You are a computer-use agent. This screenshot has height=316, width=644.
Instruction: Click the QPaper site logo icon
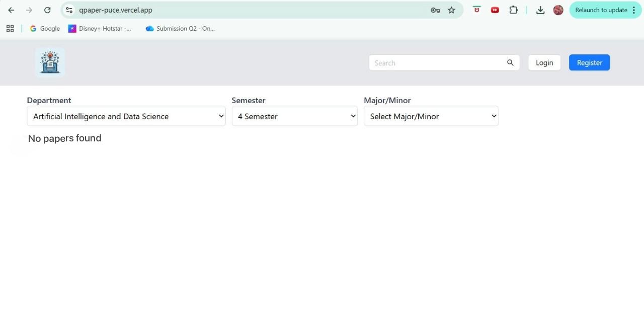click(50, 62)
